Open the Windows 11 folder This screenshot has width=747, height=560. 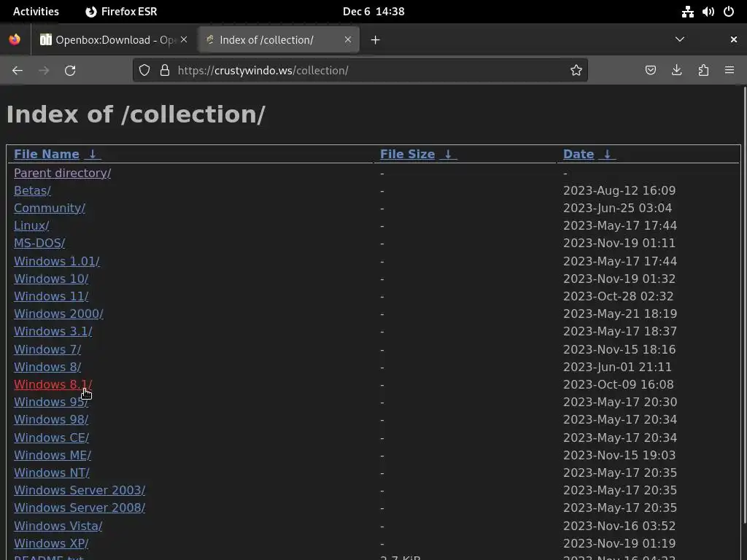click(51, 296)
